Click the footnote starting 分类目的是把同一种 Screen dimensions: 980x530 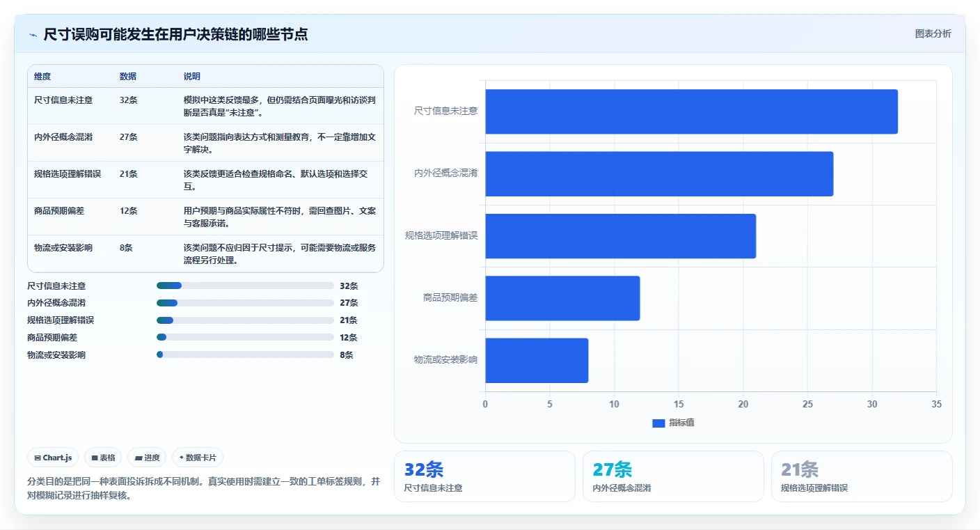(x=203, y=489)
